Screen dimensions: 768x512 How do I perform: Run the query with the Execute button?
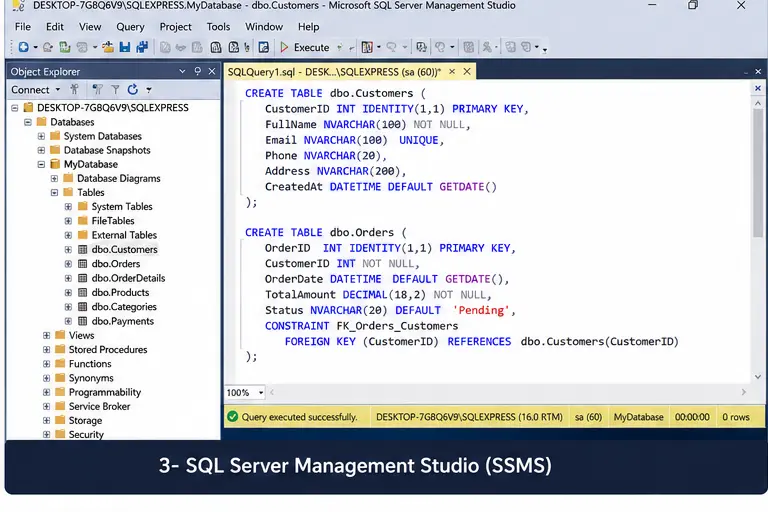pos(305,47)
